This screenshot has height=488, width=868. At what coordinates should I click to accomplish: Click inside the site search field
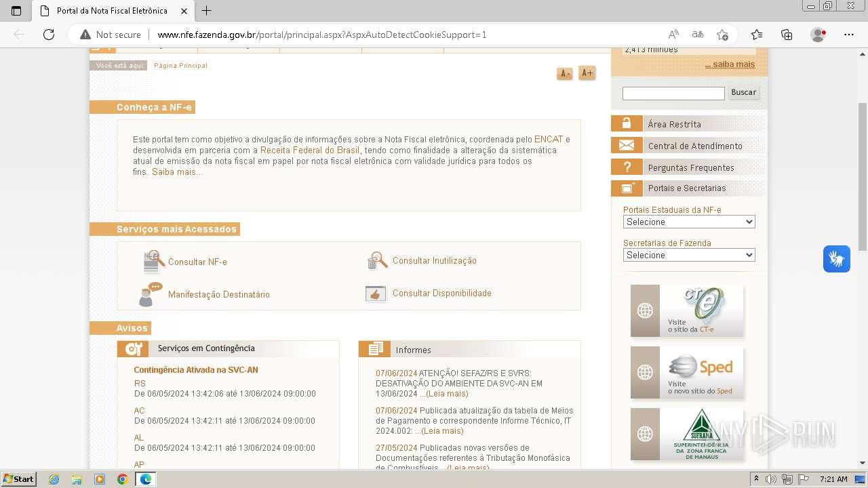point(673,93)
